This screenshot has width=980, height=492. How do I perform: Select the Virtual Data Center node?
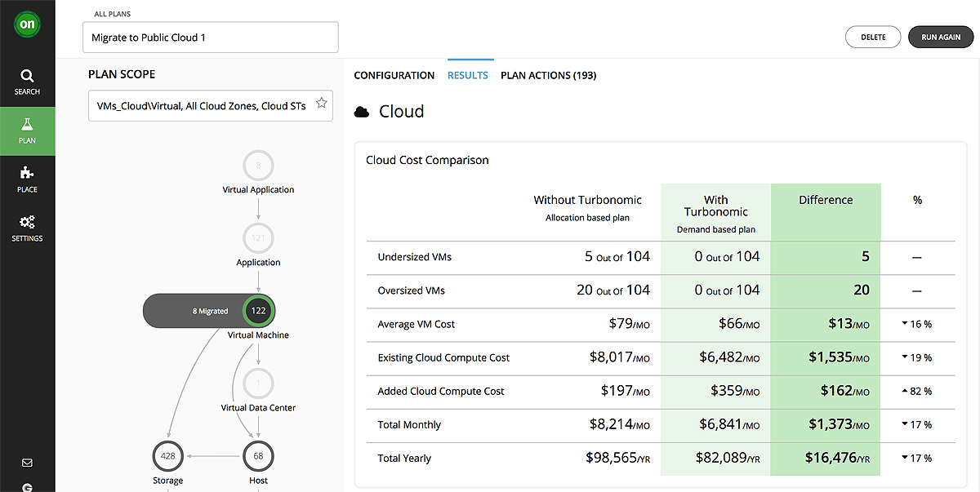click(258, 383)
